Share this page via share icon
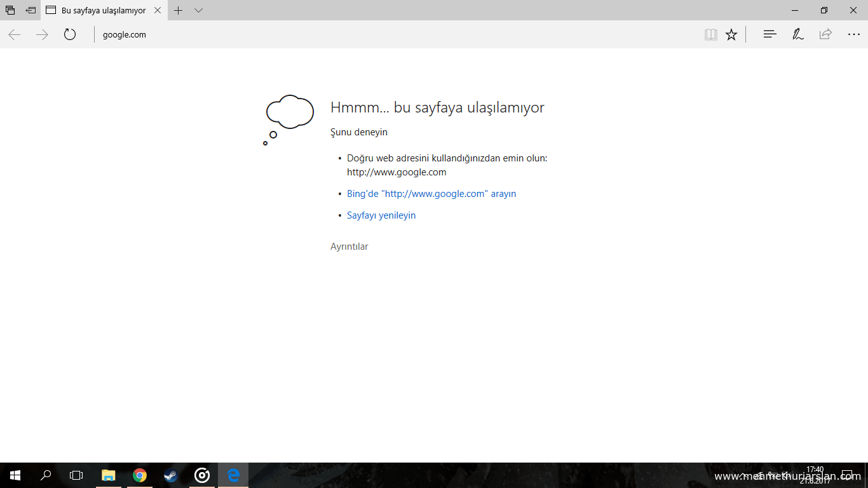The height and width of the screenshot is (488, 868). click(x=825, y=34)
